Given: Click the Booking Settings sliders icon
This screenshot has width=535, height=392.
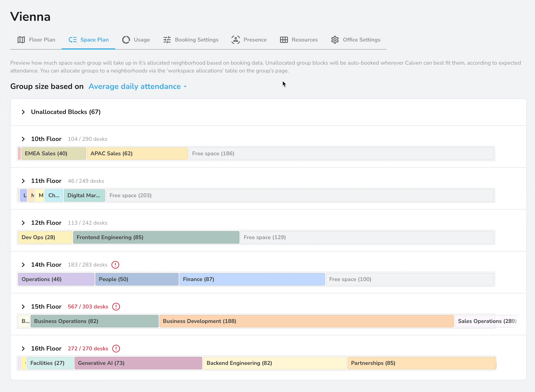Looking at the screenshot, I should tap(167, 40).
